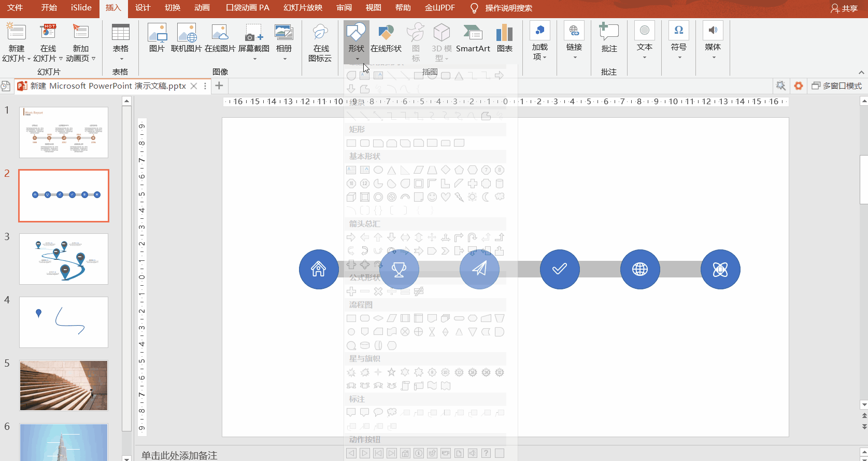
Task: Choose the diamond shape in 基本形状
Action: (446, 170)
